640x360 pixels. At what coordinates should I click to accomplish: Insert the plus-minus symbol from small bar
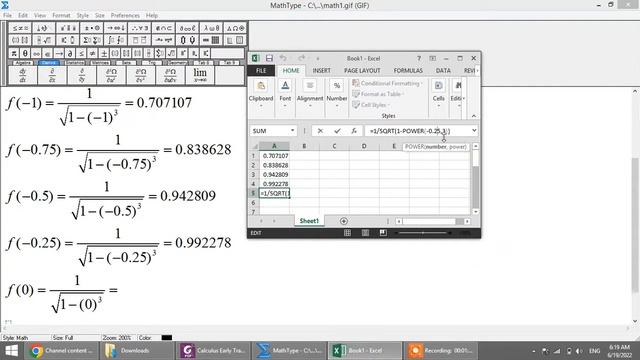[104, 53]
